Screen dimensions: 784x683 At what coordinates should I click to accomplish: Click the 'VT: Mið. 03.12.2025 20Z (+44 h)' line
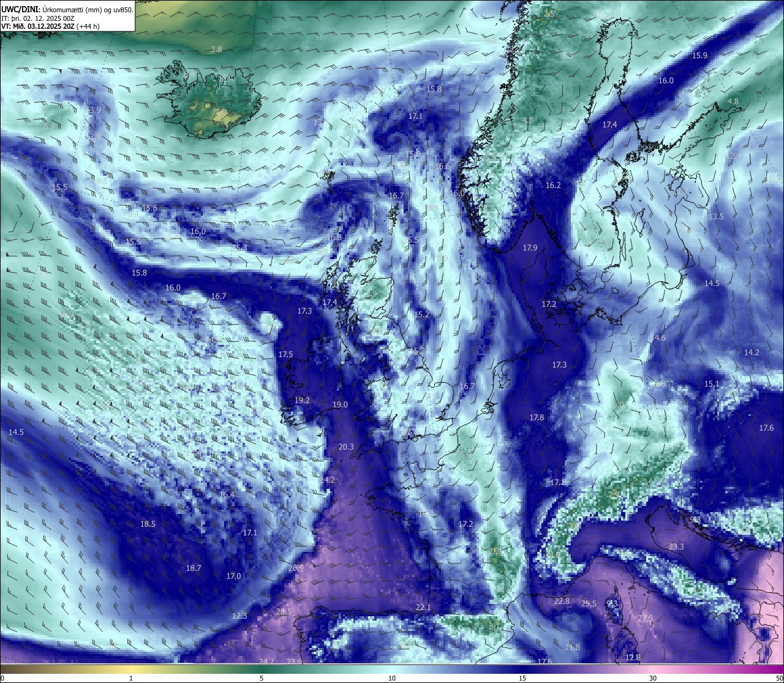[x=50, y=26]
